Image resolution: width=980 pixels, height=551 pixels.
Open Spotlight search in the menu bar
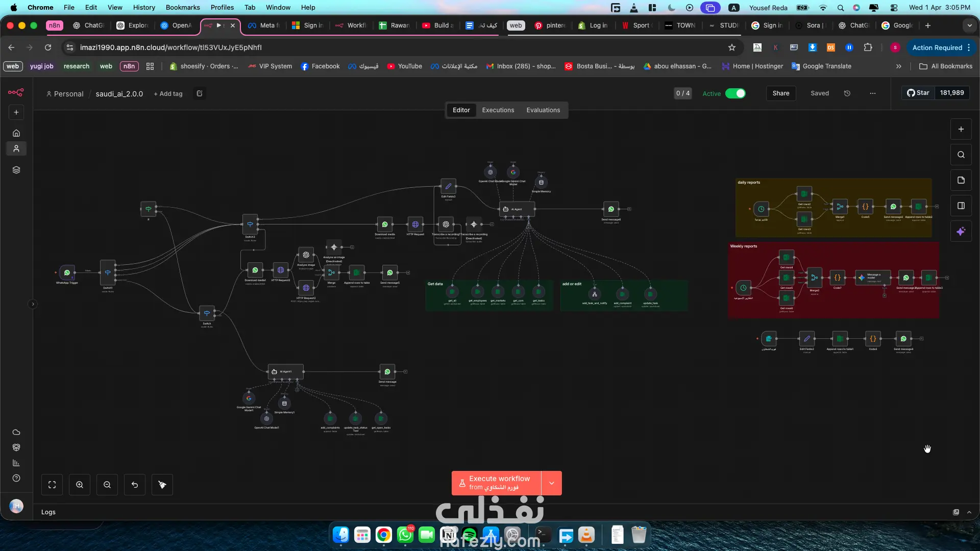coord(840,8)
